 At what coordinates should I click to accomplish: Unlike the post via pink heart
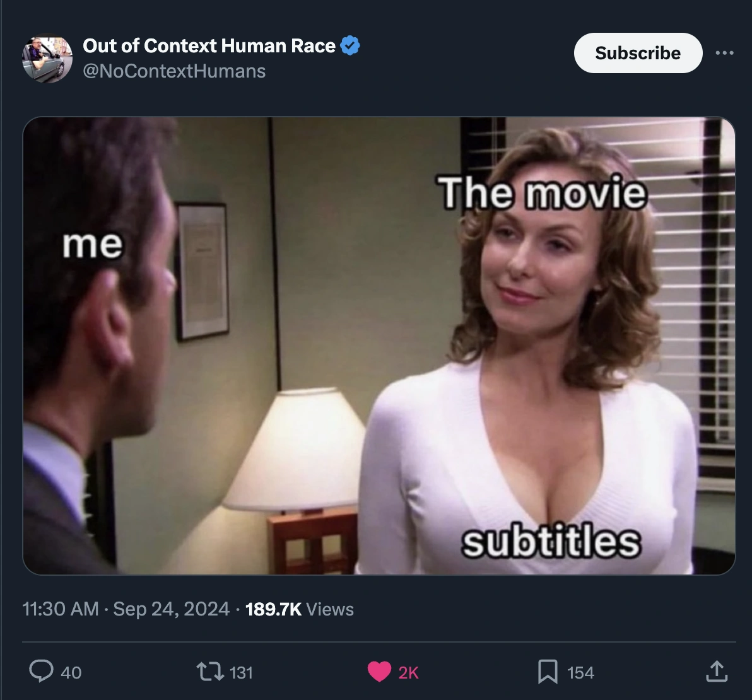tap(379, 672)
